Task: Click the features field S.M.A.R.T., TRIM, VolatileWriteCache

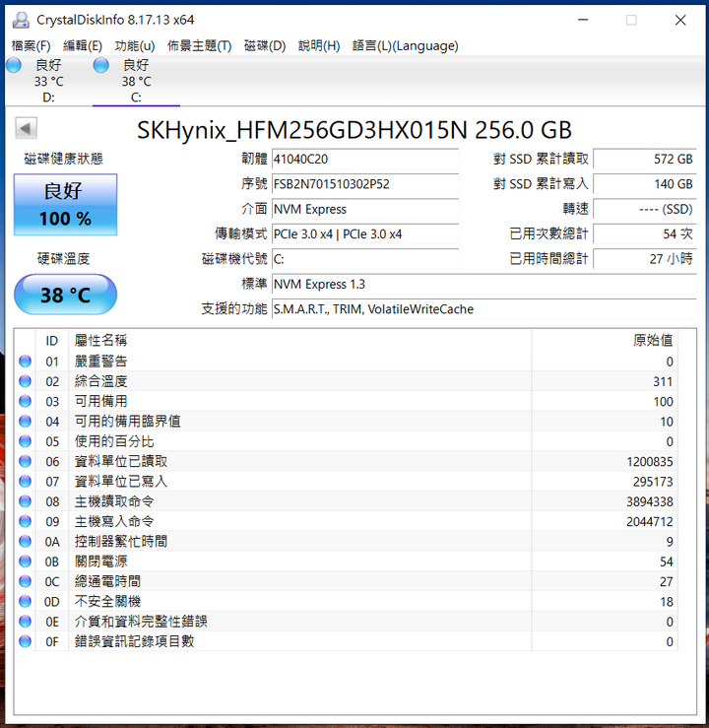Action: coord(483,308)
